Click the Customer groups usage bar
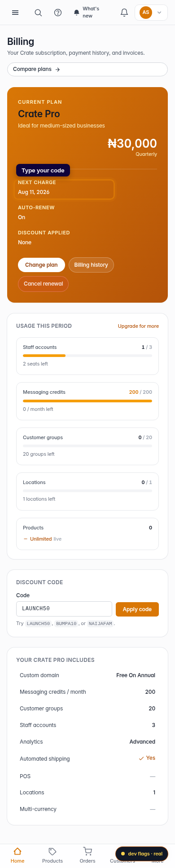This screenshot has height=868, width=175. [x=87, y=446]
